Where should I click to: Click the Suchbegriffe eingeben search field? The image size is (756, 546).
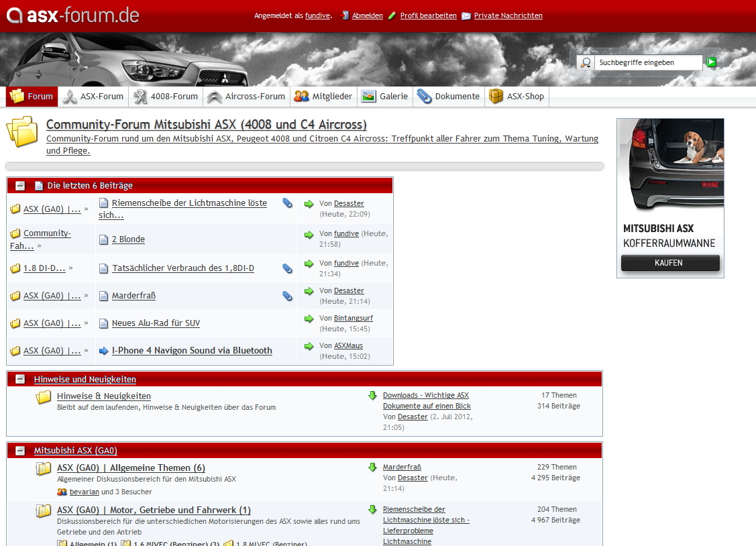point(648,62)
